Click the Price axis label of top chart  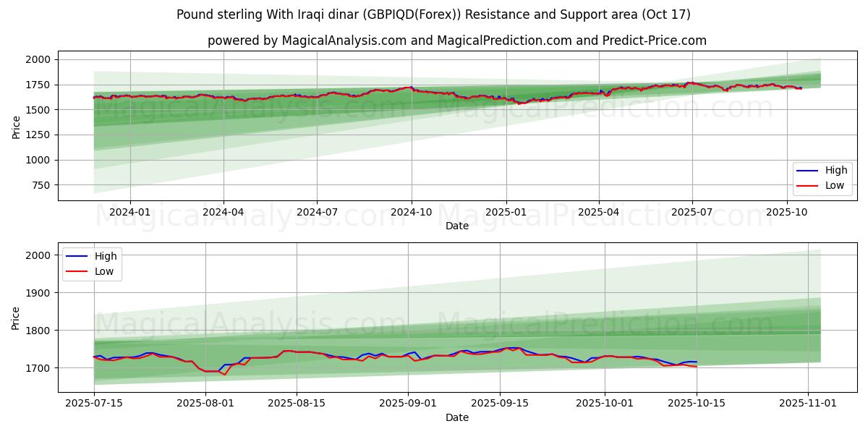[16, 127]
